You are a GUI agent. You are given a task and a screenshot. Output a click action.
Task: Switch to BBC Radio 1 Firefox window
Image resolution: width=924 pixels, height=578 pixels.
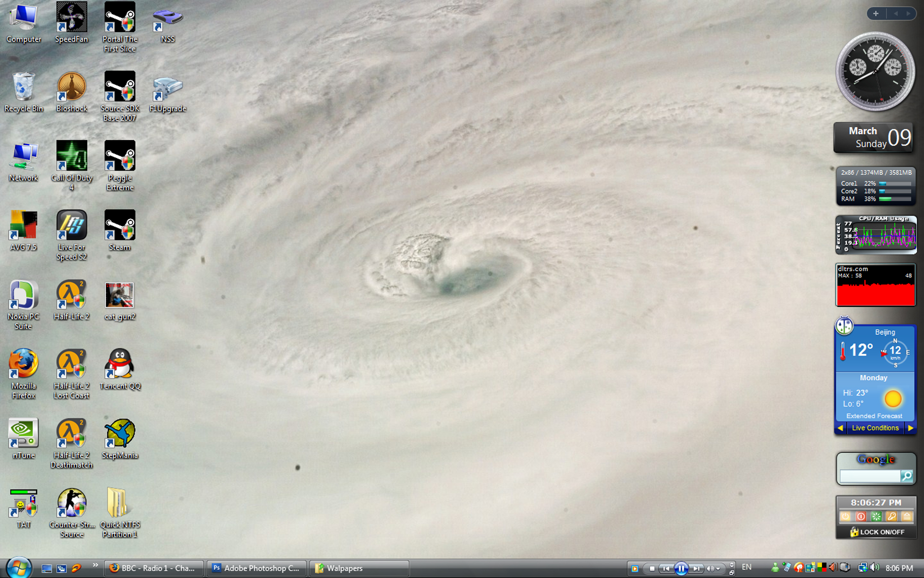pyautogui.click(x=153, y=568)
